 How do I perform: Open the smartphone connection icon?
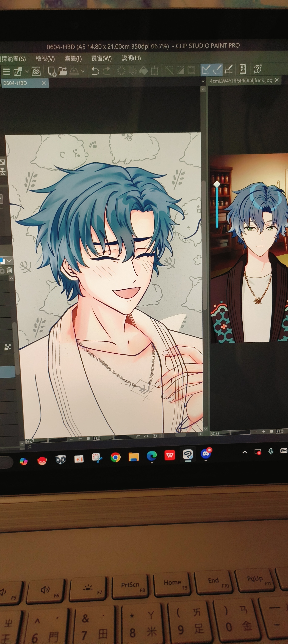243,69
